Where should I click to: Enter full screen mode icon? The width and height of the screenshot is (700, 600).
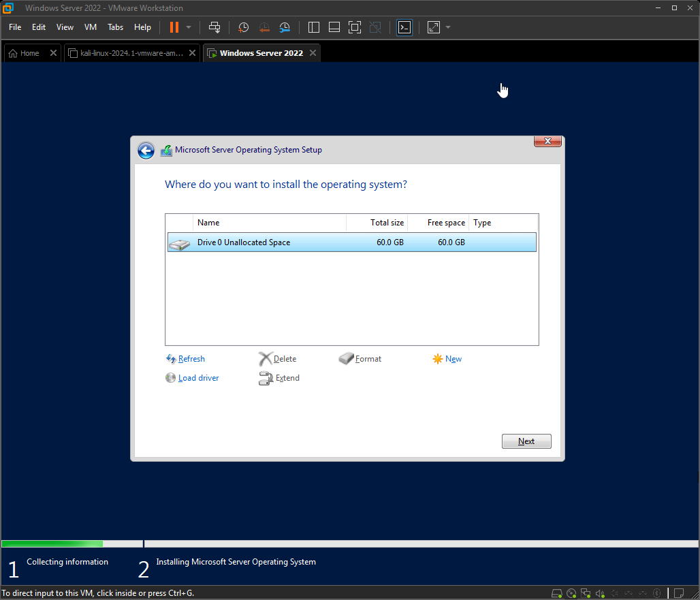click(x=355, y=27)
